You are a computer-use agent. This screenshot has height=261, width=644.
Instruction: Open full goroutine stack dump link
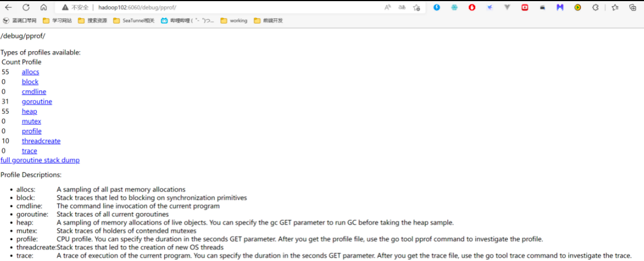pos(40,160)
